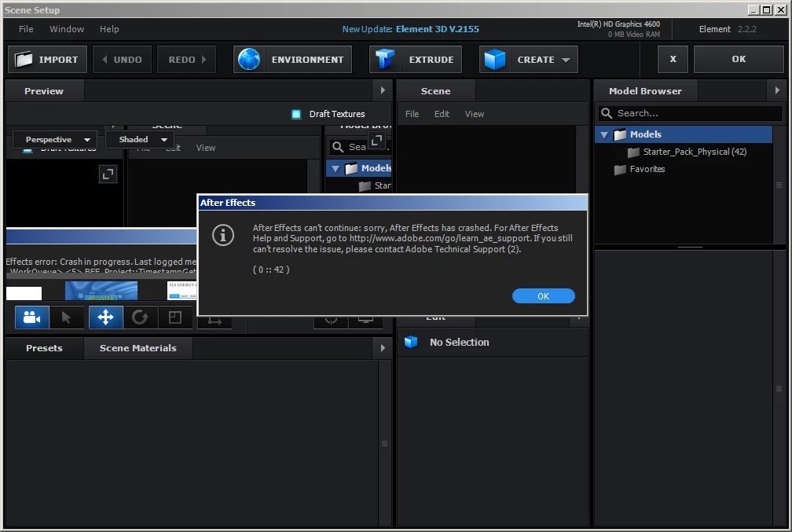Open the Preview panel options arrow
The height and width of the screenshot is (532, 792).
pyautogui.click(x=383, y=90)
